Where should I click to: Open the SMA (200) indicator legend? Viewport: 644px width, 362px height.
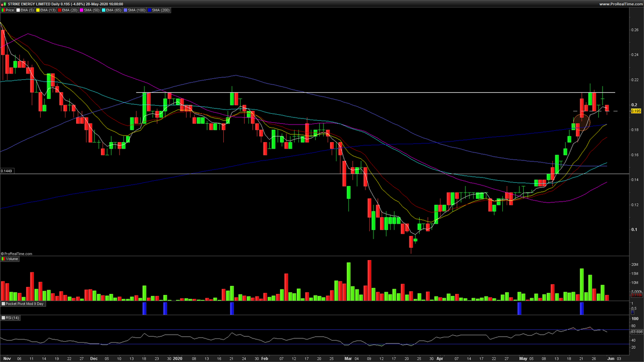point(160,9)
